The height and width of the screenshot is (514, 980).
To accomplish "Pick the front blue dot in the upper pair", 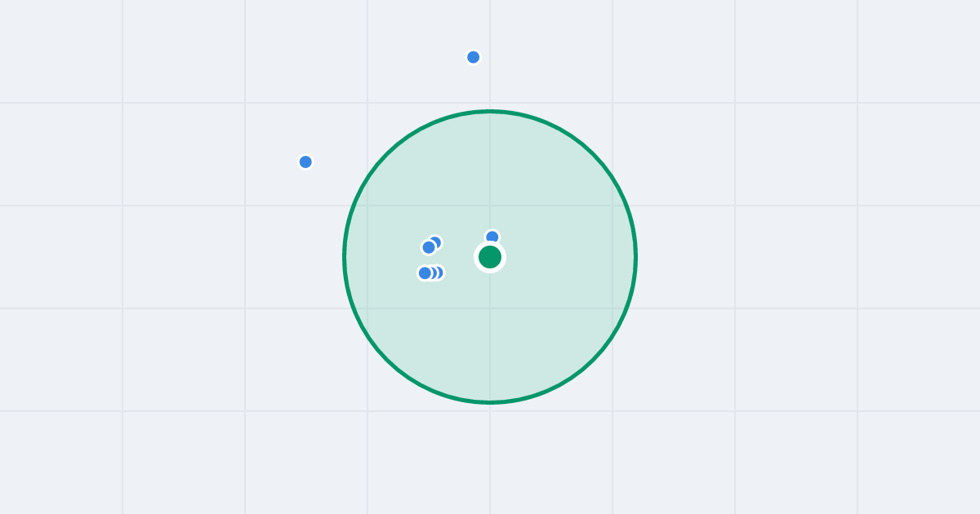I will tap(429, 247).
